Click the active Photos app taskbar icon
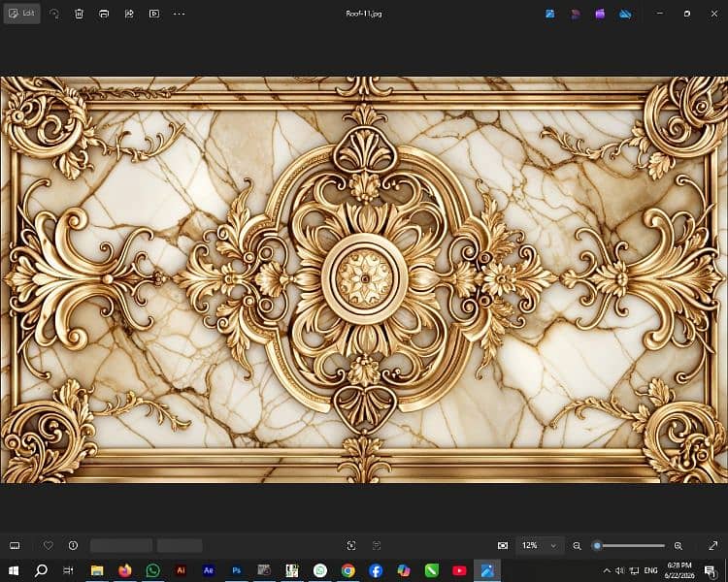 [x=487, y=570]
